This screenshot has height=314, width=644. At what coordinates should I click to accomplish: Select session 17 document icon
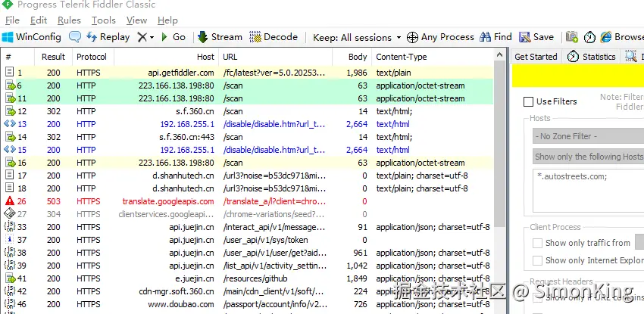pyautogui.click(x=9, y=176)
